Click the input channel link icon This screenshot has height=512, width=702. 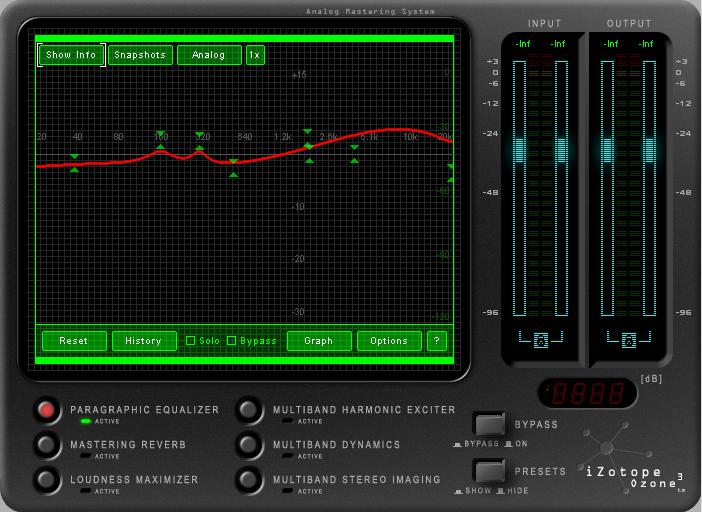pos(541,340)
